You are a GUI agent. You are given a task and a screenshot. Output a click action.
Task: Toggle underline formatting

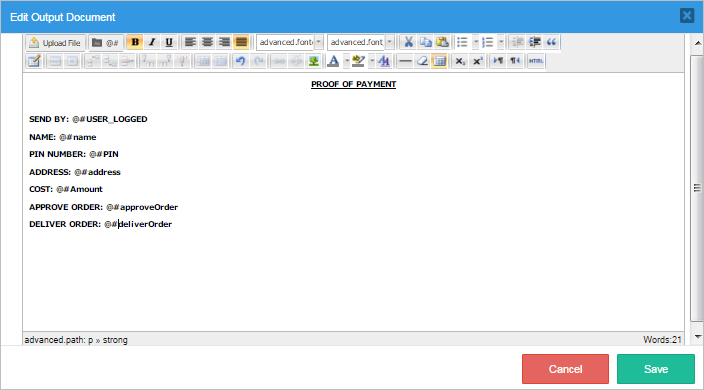point(169,42)
